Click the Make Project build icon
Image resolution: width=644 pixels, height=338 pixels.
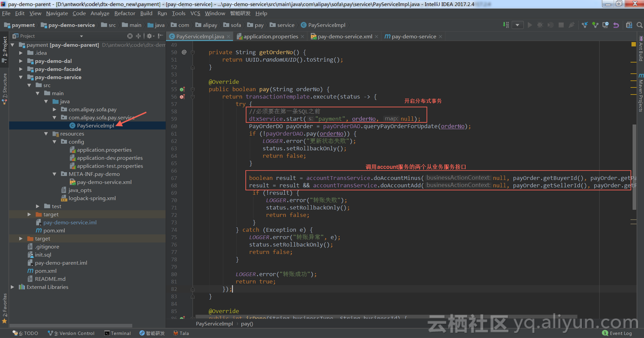[506, 25]
